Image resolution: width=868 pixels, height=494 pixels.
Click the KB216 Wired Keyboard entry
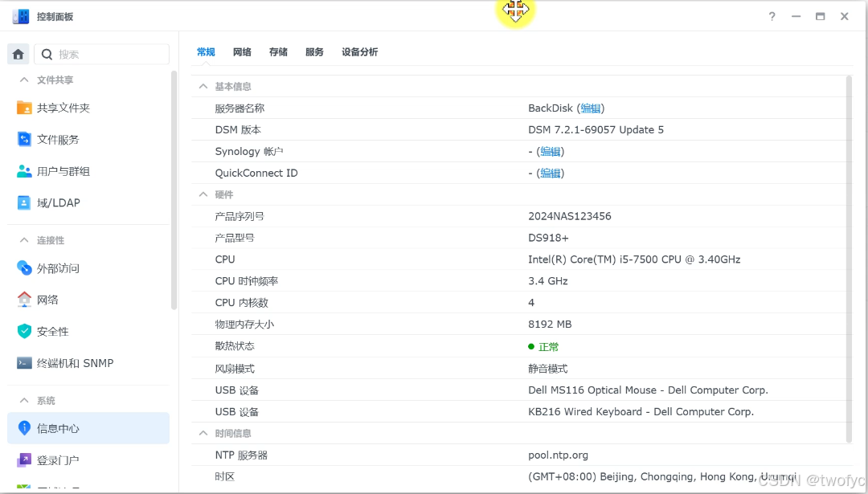641,411
